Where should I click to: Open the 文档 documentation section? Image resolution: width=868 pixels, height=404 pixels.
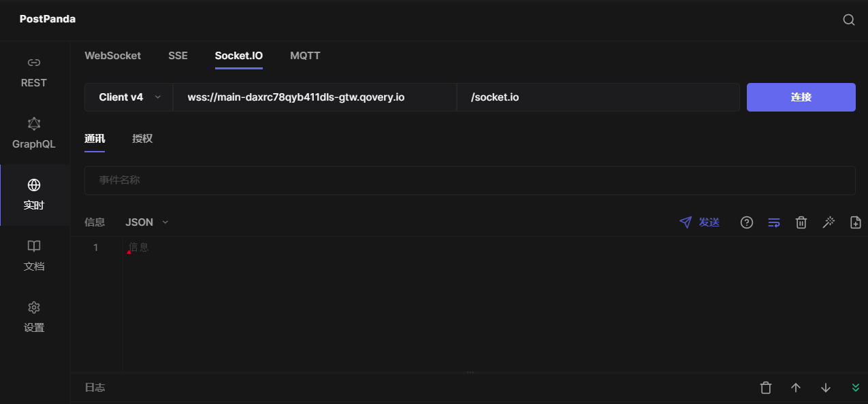[x=33, y=256]
